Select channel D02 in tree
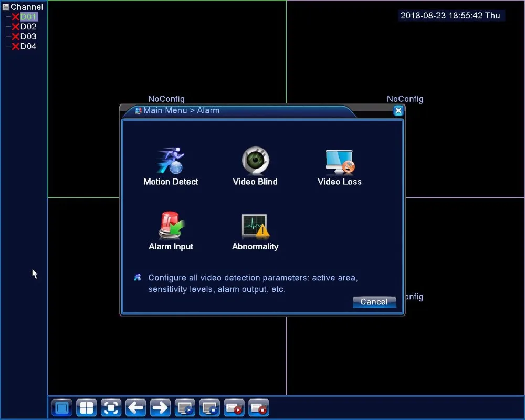 [x=28, y=26]
